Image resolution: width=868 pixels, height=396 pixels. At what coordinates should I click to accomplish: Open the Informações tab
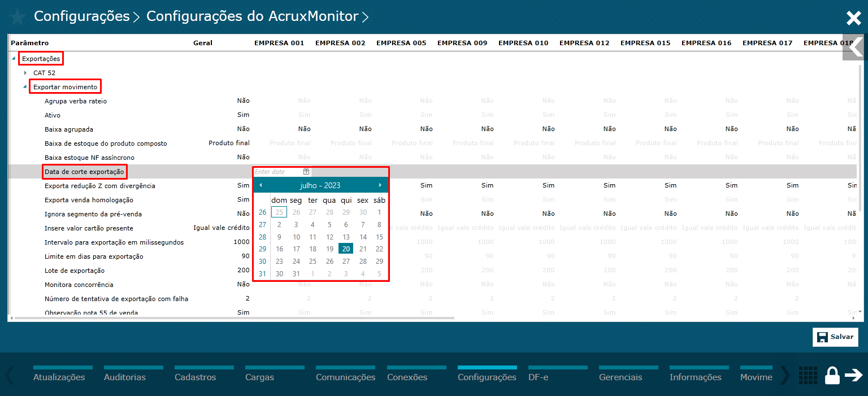[x=699, y=375]
